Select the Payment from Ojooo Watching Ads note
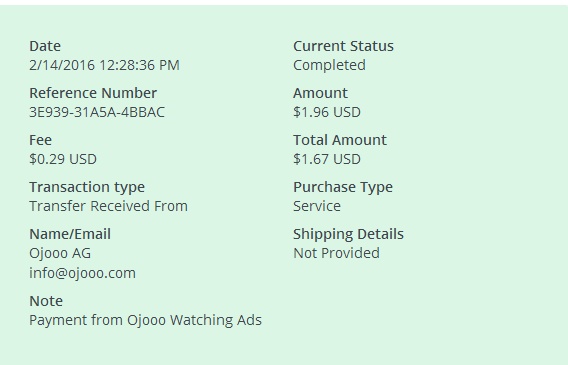 tap(146, 320)
